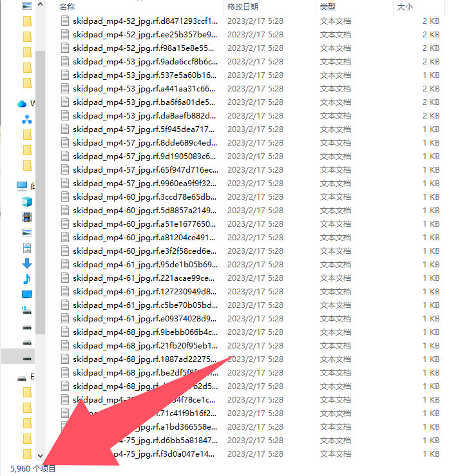Click document icon beside 5f945dea717 file
The height and width of the screenshot is (476, 456).
click(64, 129)
